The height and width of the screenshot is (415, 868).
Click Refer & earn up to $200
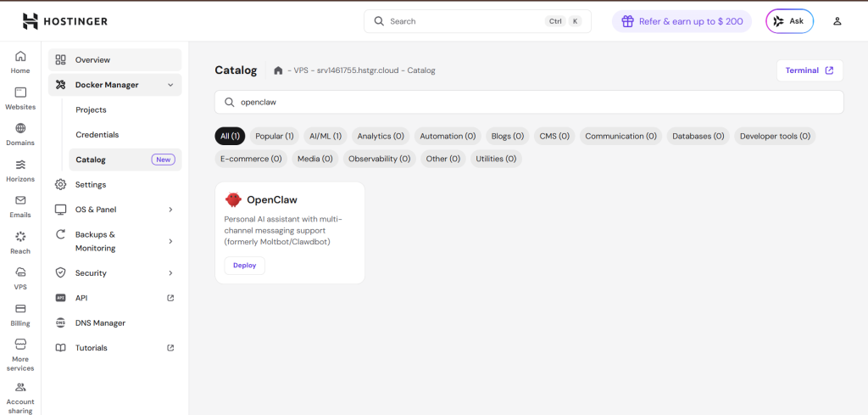[x=682, y=21]
